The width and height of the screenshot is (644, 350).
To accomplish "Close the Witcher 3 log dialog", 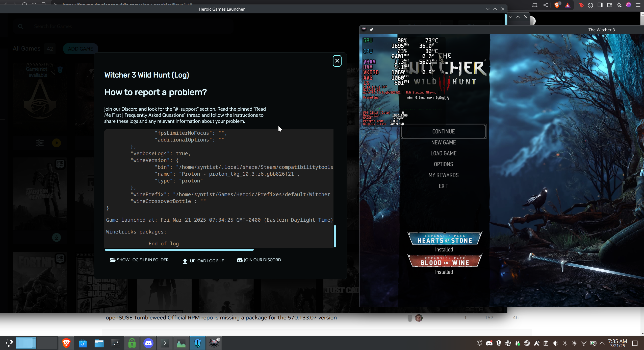I will (337, 61).
